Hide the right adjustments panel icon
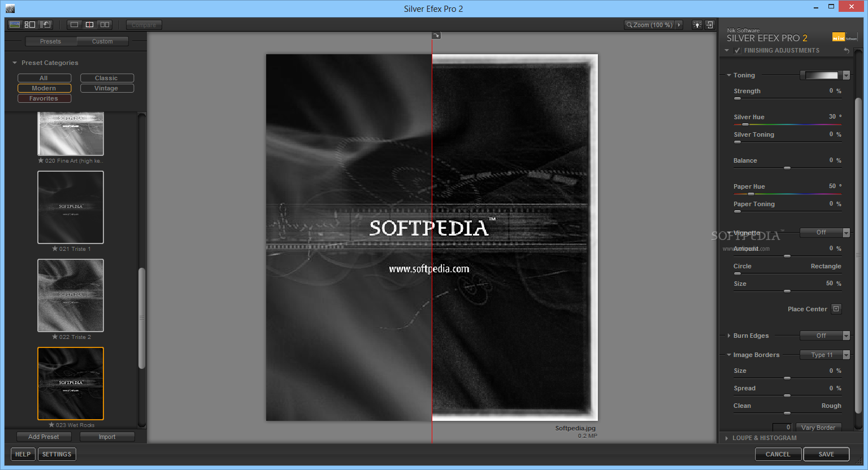Image resolution: width=868 pixels, height=470 pixels. (710, 25)
